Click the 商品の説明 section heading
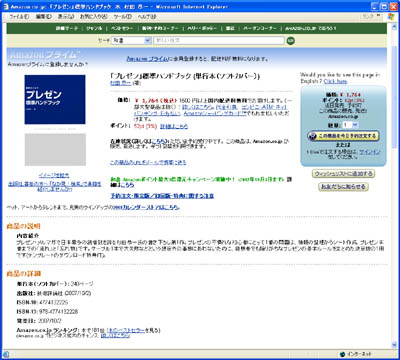The image size is (400, 360). click(x=23, y=226)
